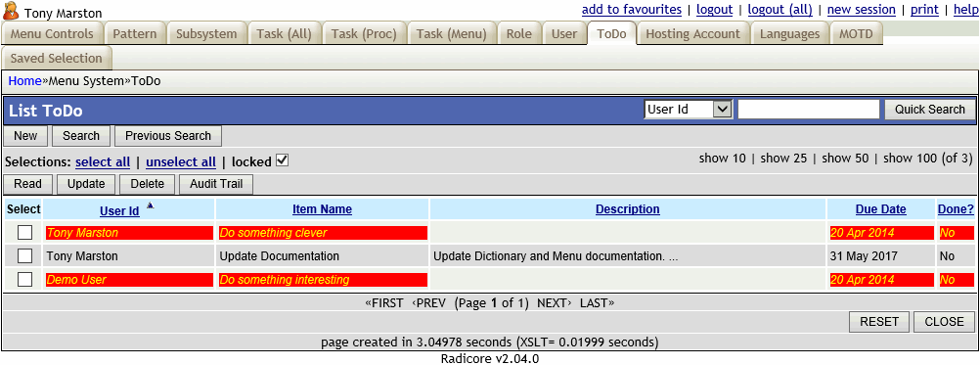This screenshot has height=365, width=980.
Task: Open the Task (Proc) tab
Action: 364,33
